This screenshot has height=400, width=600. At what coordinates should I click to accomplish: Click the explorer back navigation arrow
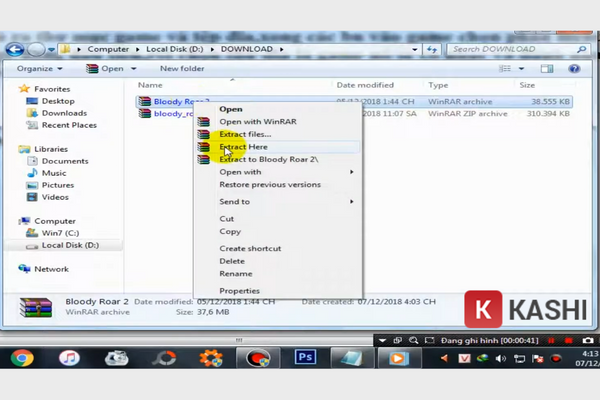click(15, 49)
